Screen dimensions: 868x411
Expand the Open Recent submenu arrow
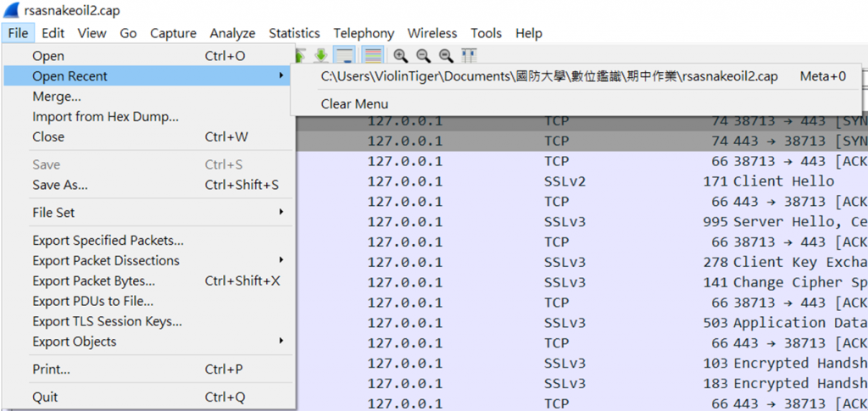281,75
